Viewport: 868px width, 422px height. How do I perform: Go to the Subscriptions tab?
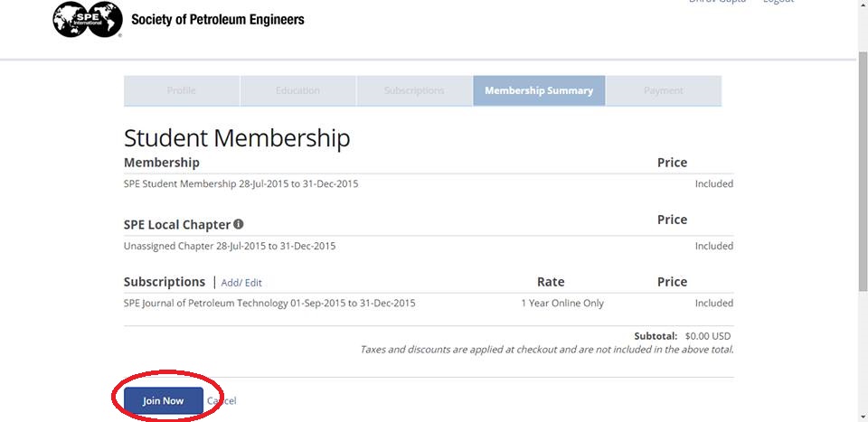click(x=414, y=90)
